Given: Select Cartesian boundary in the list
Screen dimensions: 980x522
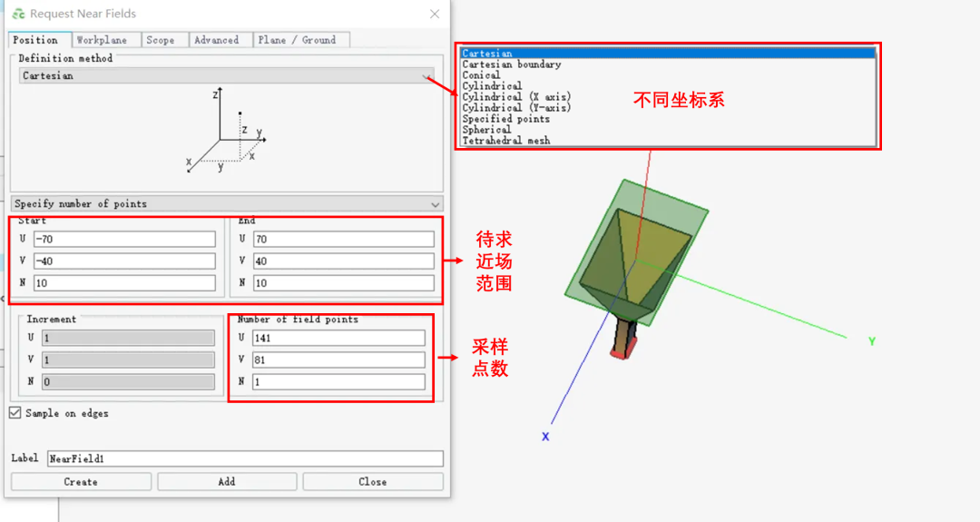Looking at the screenshot, I should coord(512,64).
